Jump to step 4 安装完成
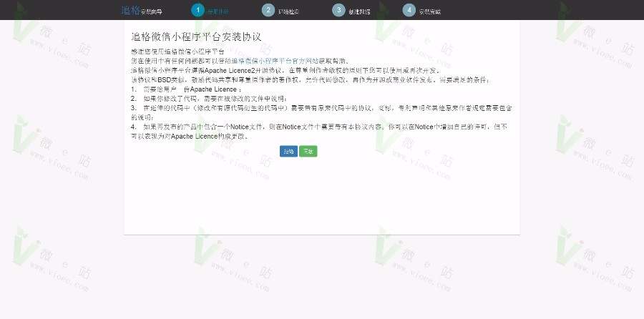The image size is (644, 319). click(x=421, y=11)
